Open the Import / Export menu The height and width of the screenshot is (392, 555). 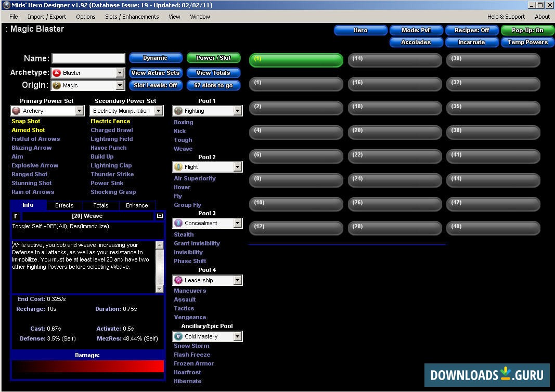click(x=47, y=17)
